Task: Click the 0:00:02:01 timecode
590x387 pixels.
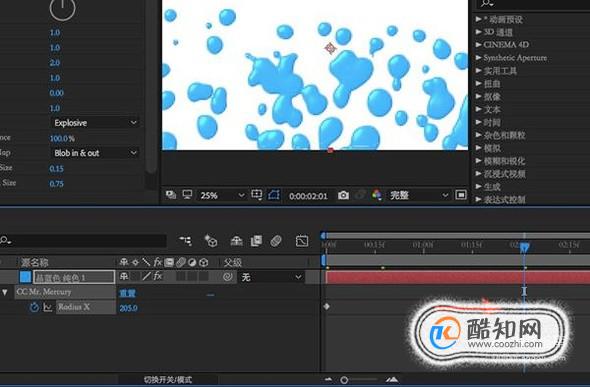Action: coord(308,196)
